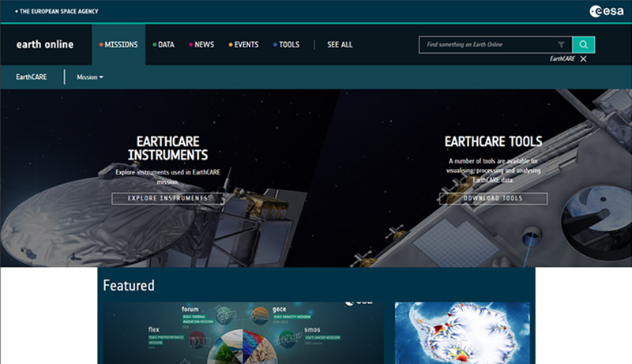
Task: Click EarthCARE in the sub navigation bar
Action: pyautogui.click(x=32, y=77)
